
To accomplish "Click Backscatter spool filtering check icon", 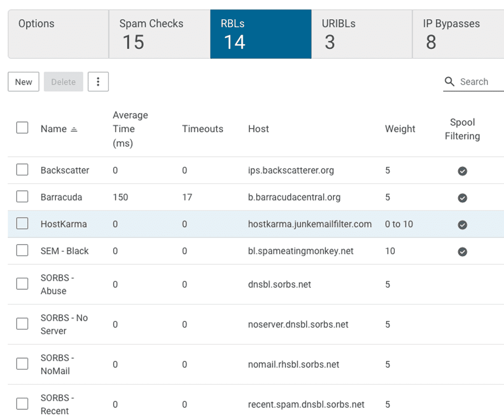I will click(462, 171).
